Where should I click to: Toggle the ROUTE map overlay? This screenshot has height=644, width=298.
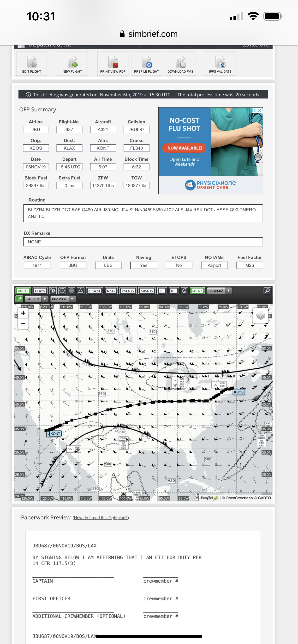point(23,291)
